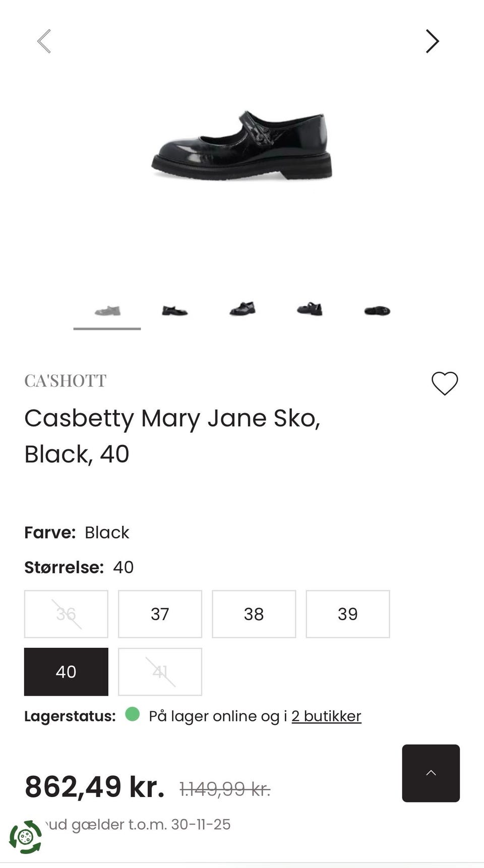
Task: Show fourth shoe thumbnail image
Action: pos(310,309)
